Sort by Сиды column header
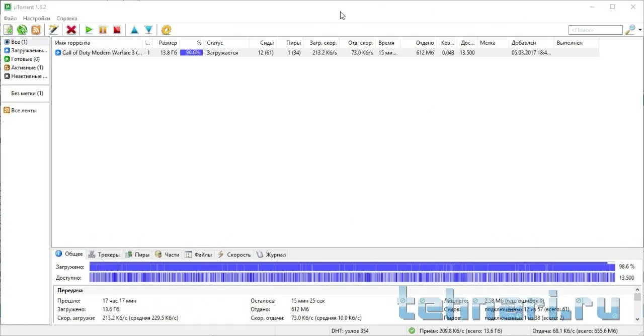Screen dimensions: 644x336 tap(262, 43)
